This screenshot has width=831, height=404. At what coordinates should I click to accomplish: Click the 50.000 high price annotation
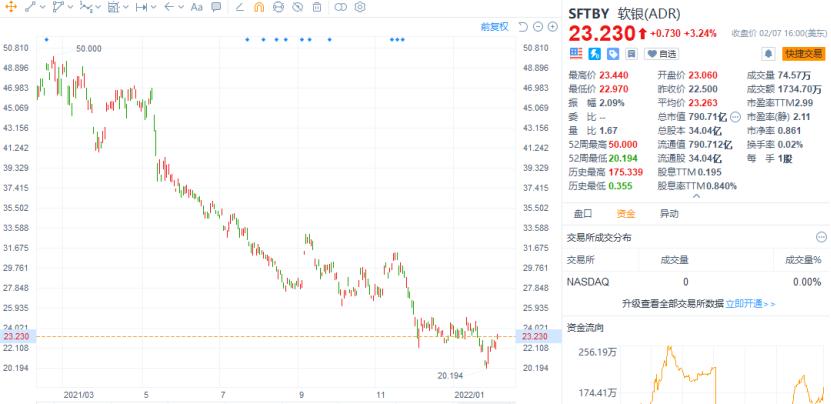(89, 49)
